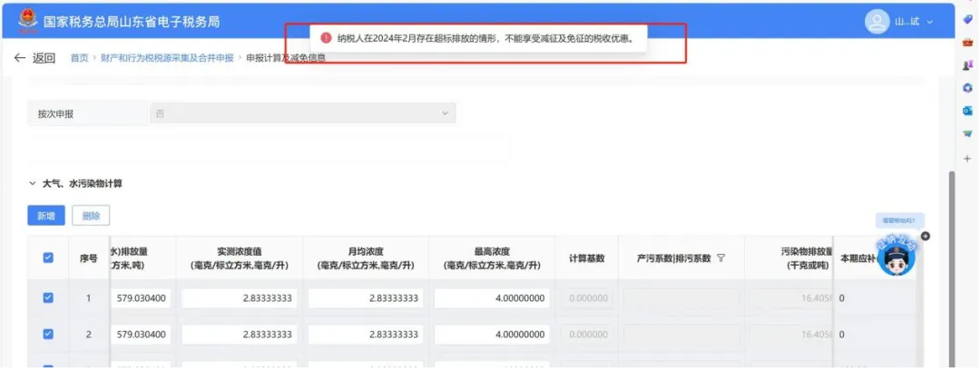Click sequence number 1 cell
This screenshot has width=980, height=369.
point(88,298)
